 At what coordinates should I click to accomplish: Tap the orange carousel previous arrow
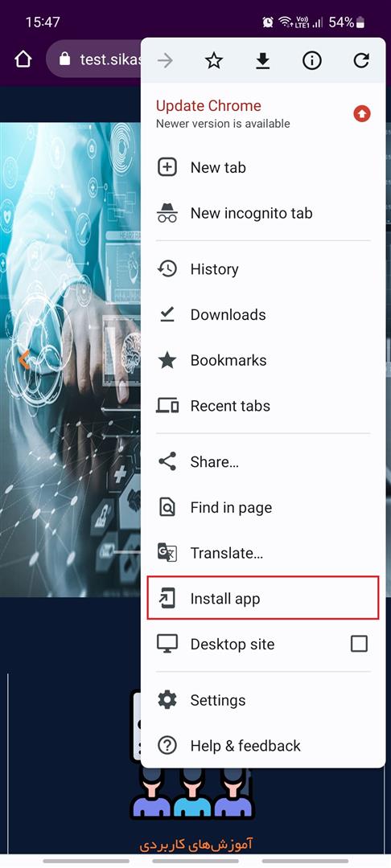23,360
